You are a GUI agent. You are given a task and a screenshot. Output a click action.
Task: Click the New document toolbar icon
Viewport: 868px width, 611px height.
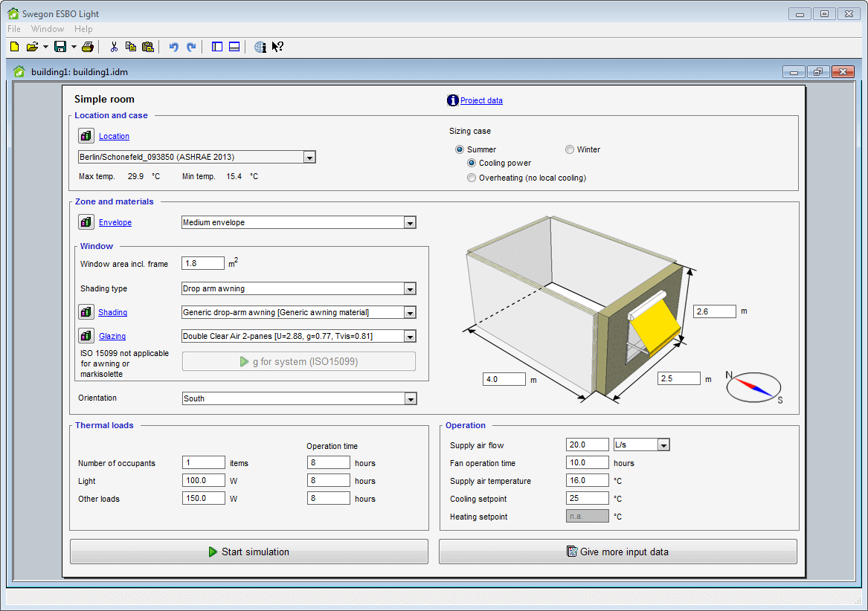click(x=14, y=47)
